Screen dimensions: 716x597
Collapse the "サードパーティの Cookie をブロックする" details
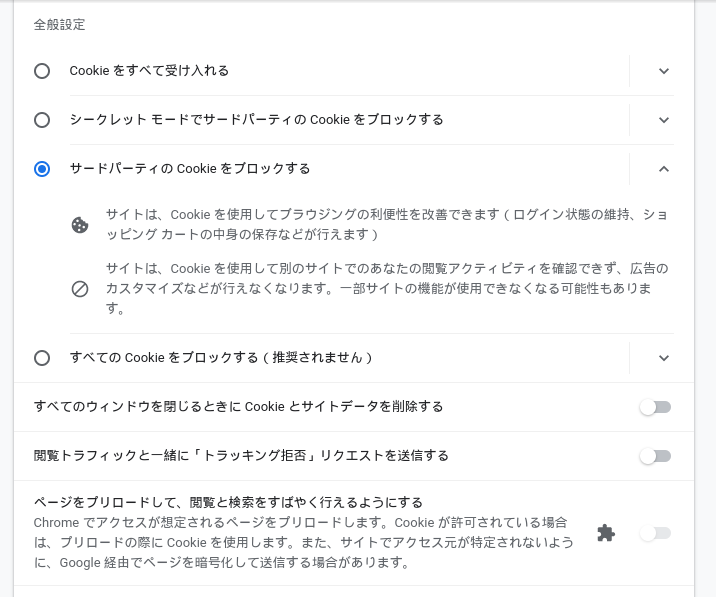664,169
